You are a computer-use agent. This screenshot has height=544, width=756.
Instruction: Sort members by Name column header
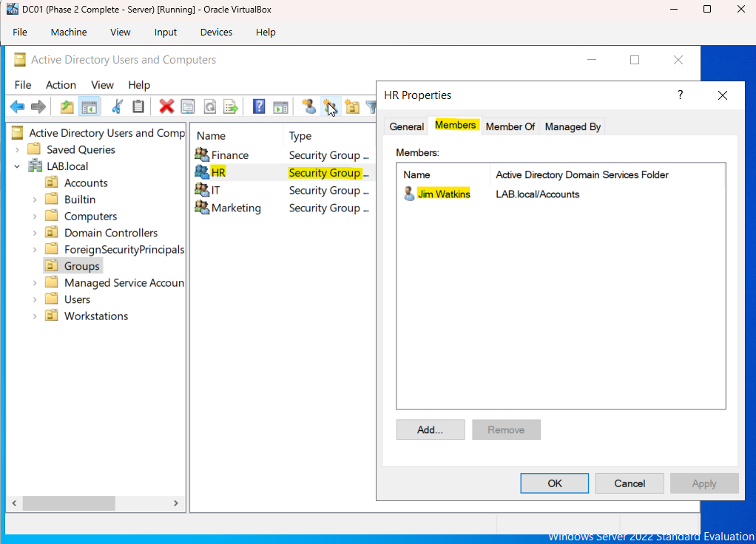(x=416, y=174)
